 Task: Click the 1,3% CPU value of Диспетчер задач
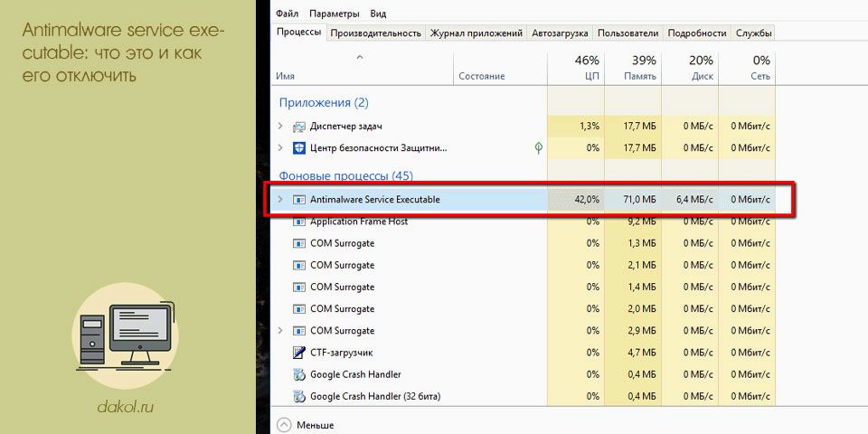click(x=590, y=127)
